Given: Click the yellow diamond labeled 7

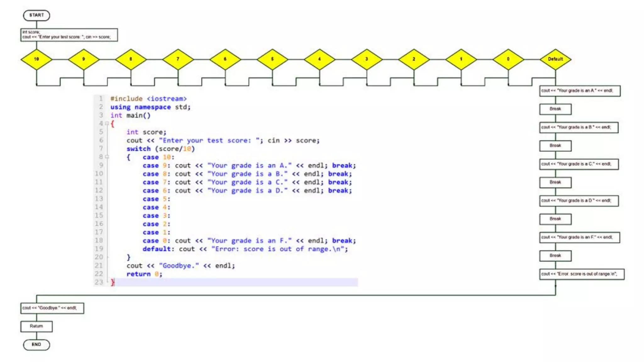Looking at the screenshot, I should click(x=178, y=59).
